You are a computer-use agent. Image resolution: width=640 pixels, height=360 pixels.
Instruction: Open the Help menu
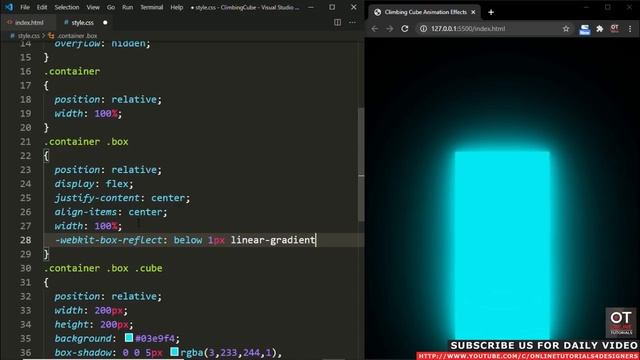click(176, 7)
